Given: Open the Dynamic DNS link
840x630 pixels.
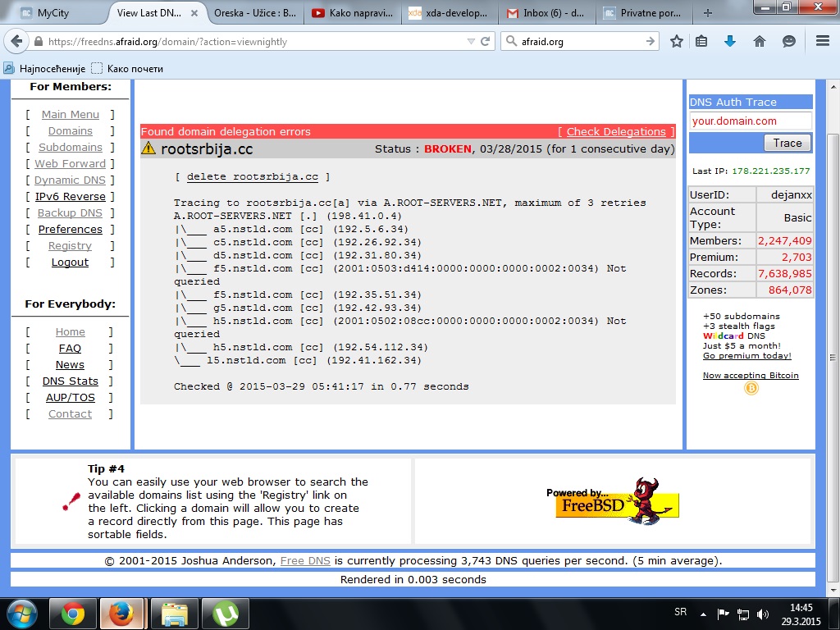Looking at the screenshot, I should pos(71,180).
